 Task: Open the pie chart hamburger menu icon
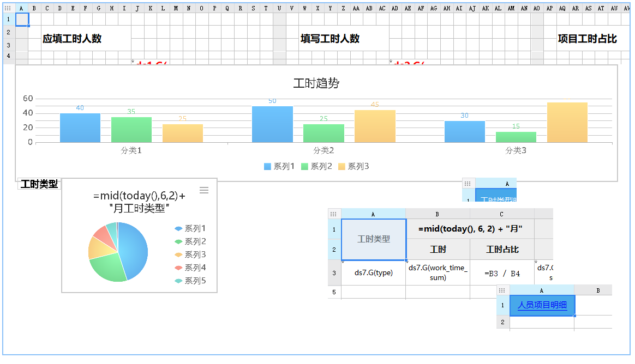click(x=204, y=190)
